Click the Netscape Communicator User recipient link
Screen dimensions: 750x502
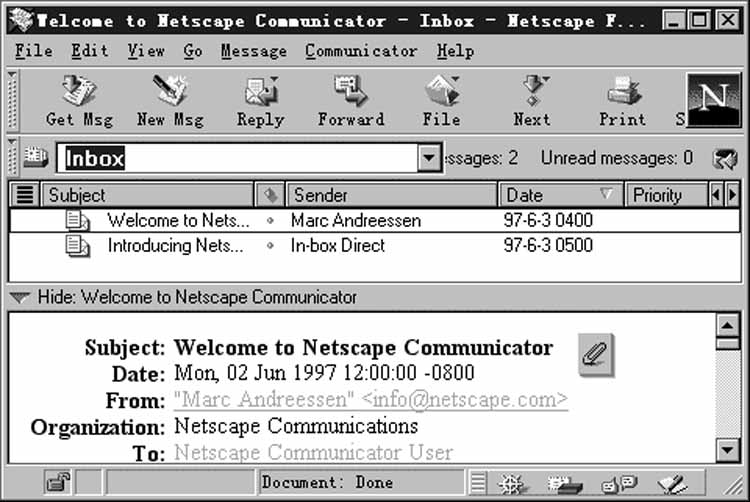click(313, 453)
